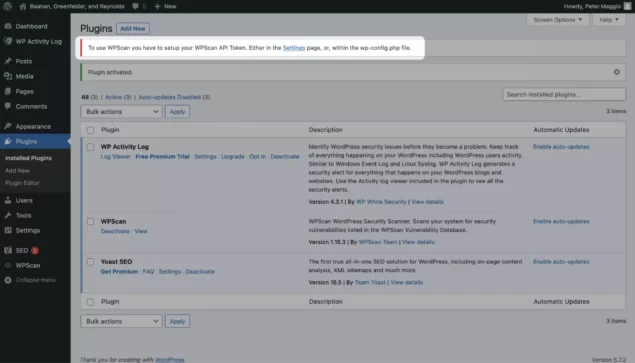Click the top Apply button
Image resolution: width=635 pixels, height=363 pixels.
[177, 111]
